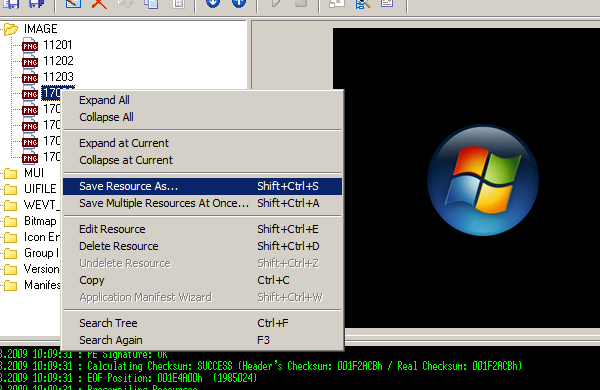Click the open IMAGE folder icon

[x=11, y=29]
